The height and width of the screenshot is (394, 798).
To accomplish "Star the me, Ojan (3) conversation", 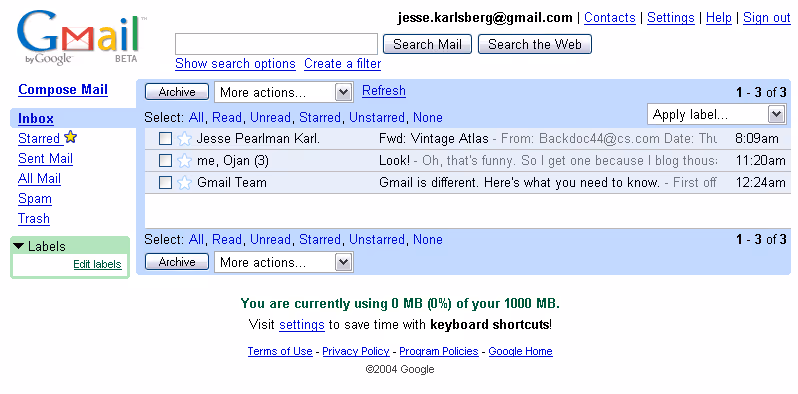I will tap(184, 161).
